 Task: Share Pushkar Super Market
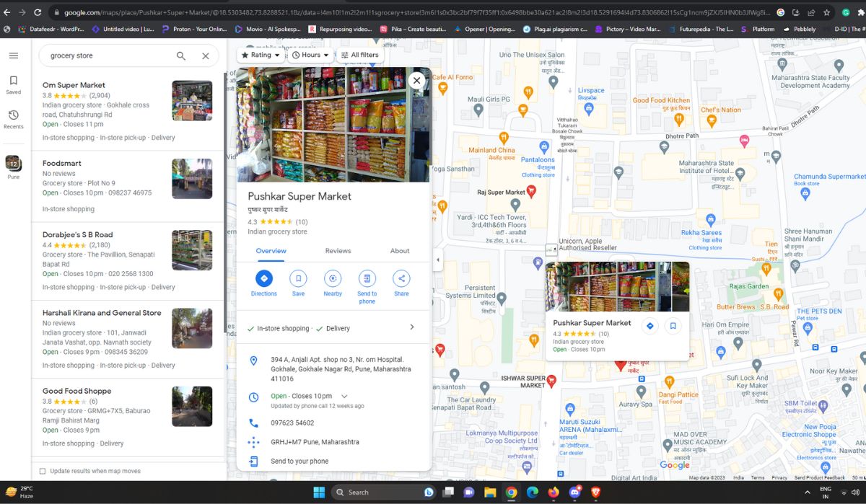pos(401,280)
